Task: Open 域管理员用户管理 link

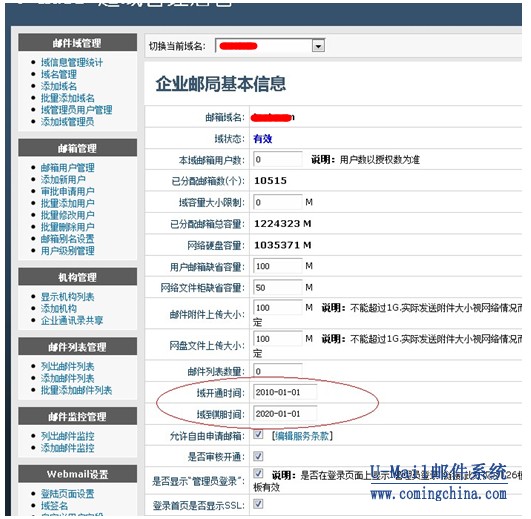Action: 76,110
